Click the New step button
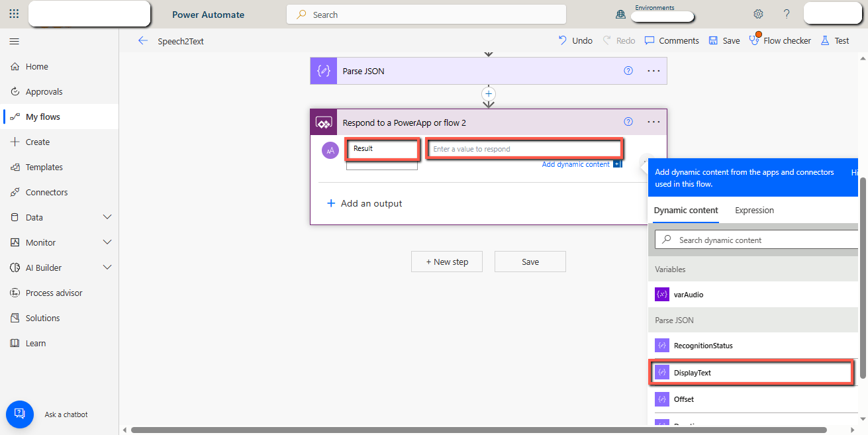The image size is (868, 435). coord(447,262)
